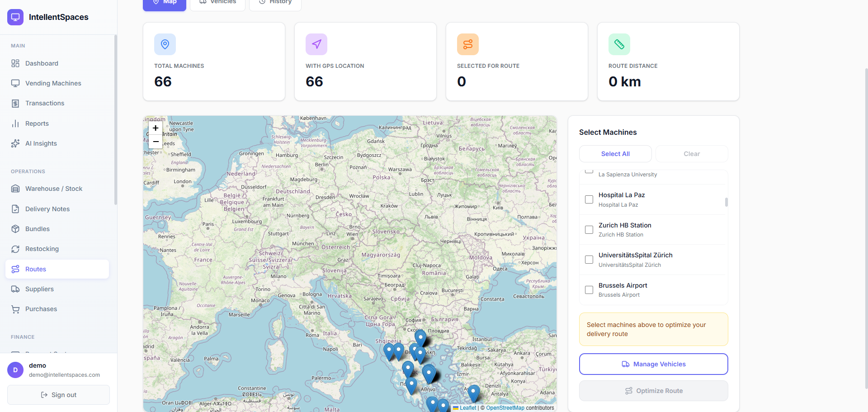The height and width of the screenshot is (412, 868).
Task: Click the Select Machines heading
Action: point(608,132)
